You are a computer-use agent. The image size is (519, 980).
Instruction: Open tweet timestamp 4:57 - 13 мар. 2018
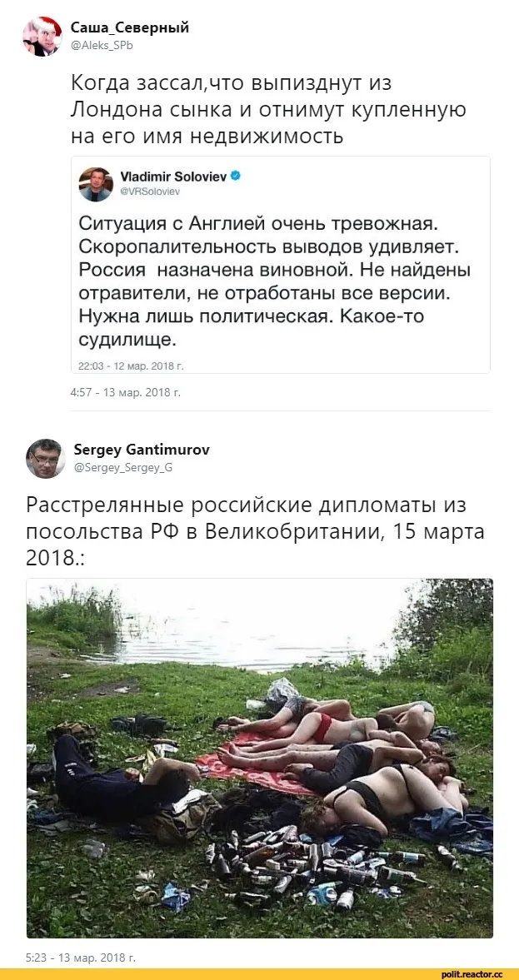[126, 392]
